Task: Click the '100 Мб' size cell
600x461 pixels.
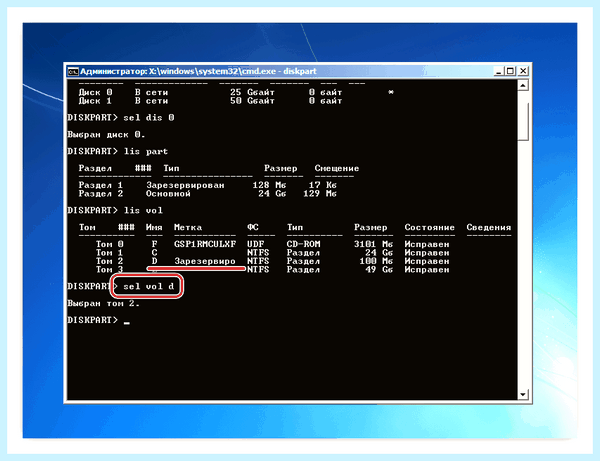Action: click(376, 261)
